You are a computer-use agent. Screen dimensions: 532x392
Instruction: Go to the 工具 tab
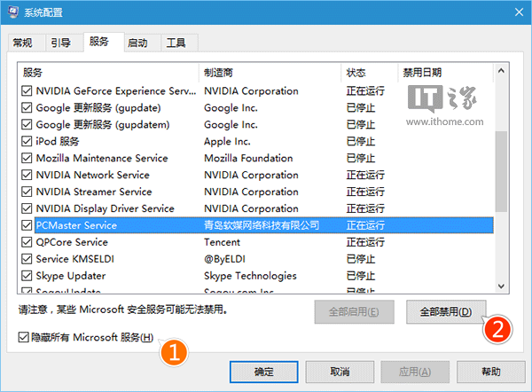tap(176, 43)
